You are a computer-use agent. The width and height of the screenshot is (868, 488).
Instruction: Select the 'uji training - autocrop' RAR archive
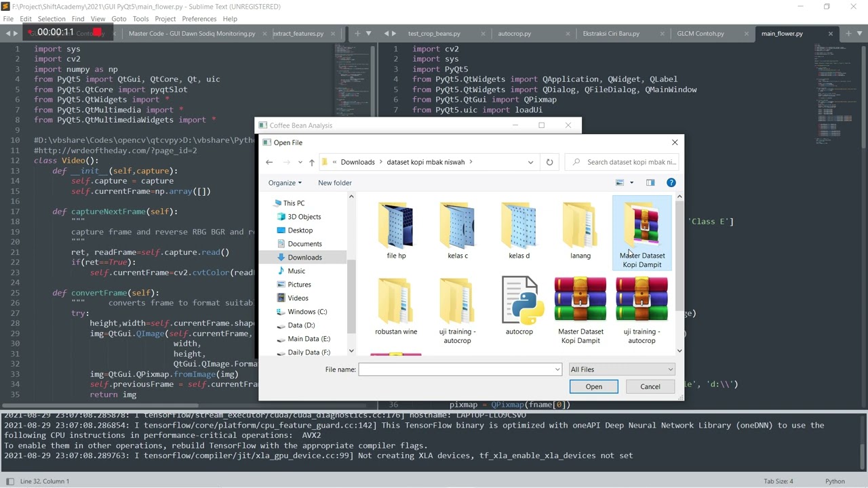642,300
